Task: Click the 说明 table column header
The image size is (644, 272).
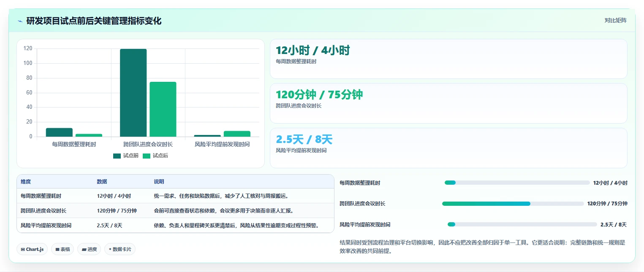Action: pyautogui.click(x=159, y=182)
